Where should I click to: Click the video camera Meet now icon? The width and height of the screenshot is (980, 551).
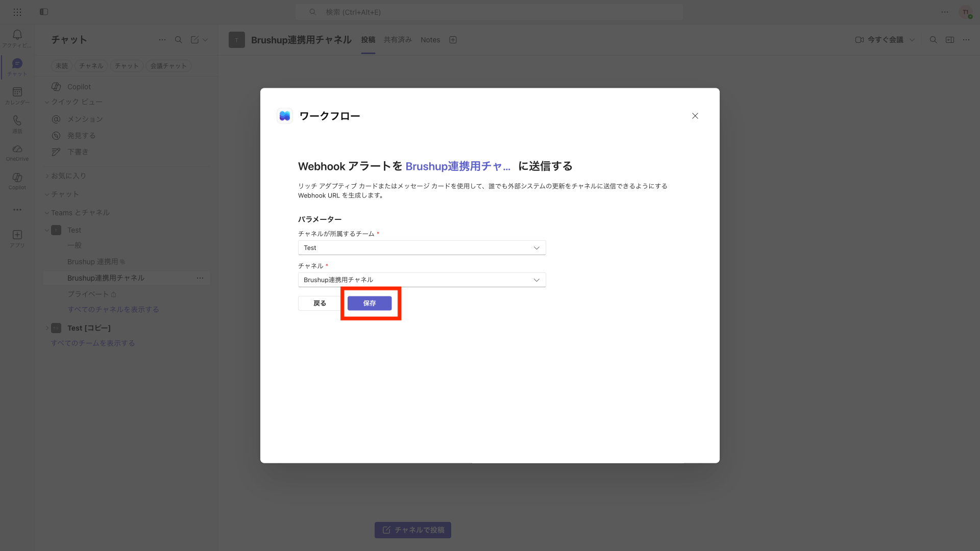coord(860,40)
